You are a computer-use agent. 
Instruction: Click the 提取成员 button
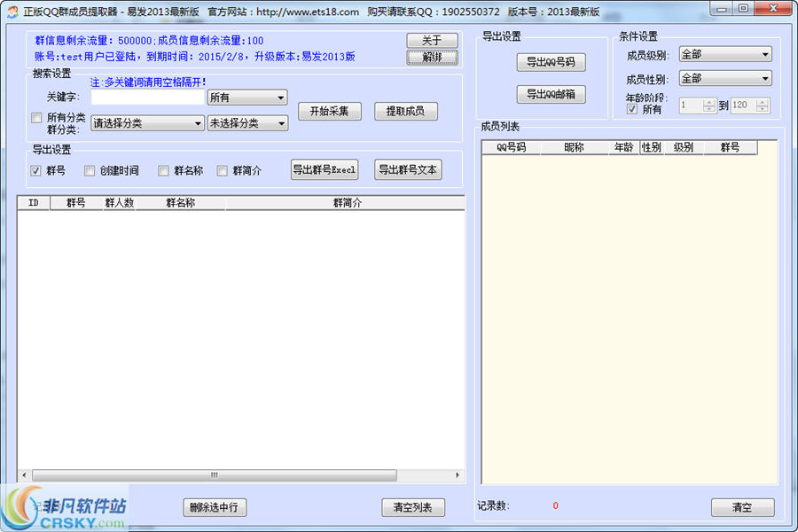coord(405,111)
